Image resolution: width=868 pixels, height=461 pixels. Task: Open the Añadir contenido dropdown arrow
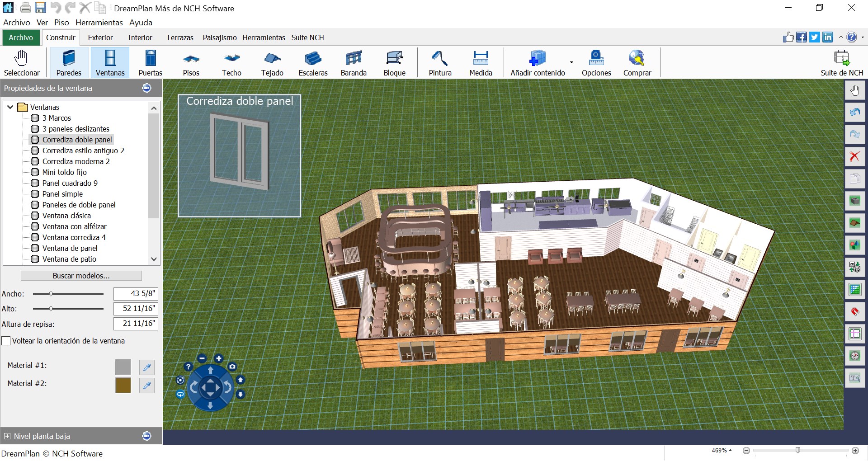point(571,62)
